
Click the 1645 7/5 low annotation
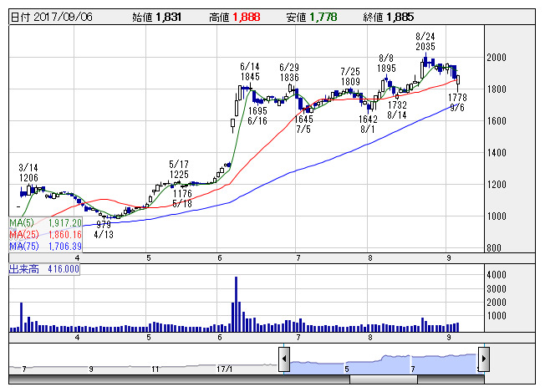click(303, 125)
